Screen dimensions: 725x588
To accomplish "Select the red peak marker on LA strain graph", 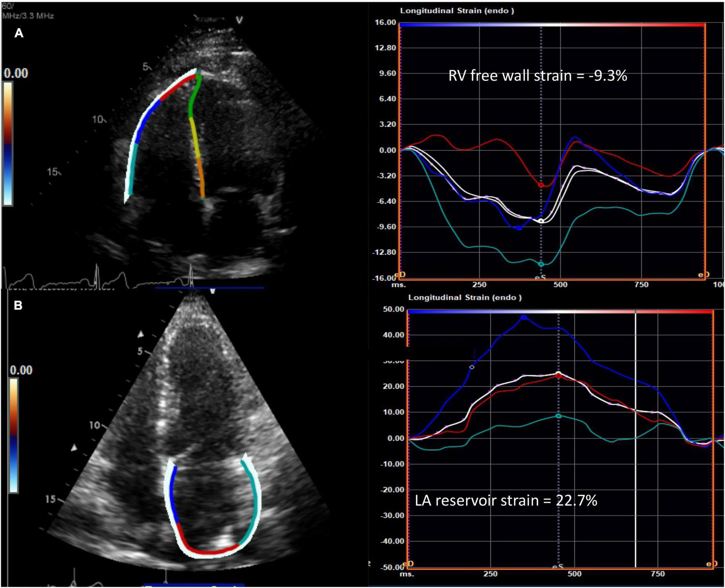I will click(558, 375).
